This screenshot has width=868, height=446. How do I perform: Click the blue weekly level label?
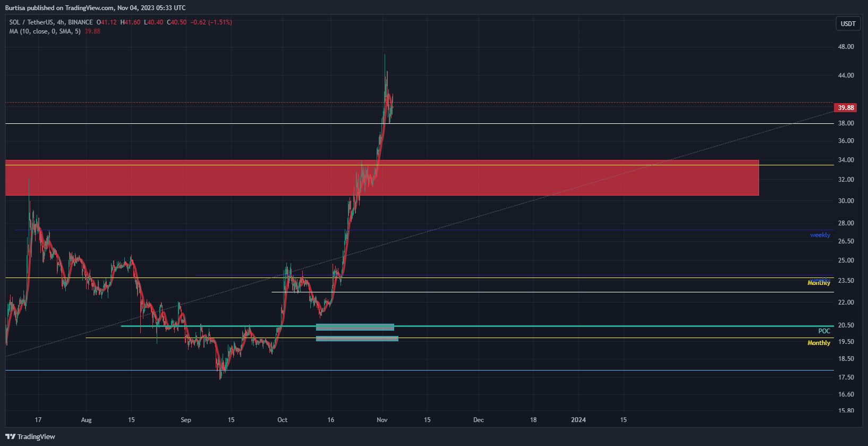[820, 235]
